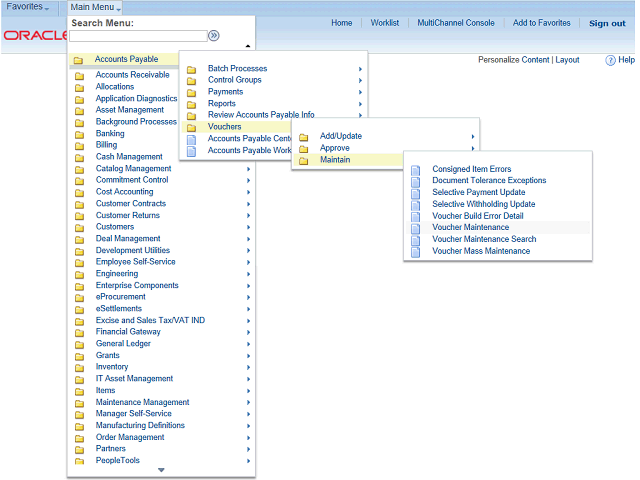Click the Search Menu text field
The height and width of the screenshot is (480, 640).
[x=138, y=36]
